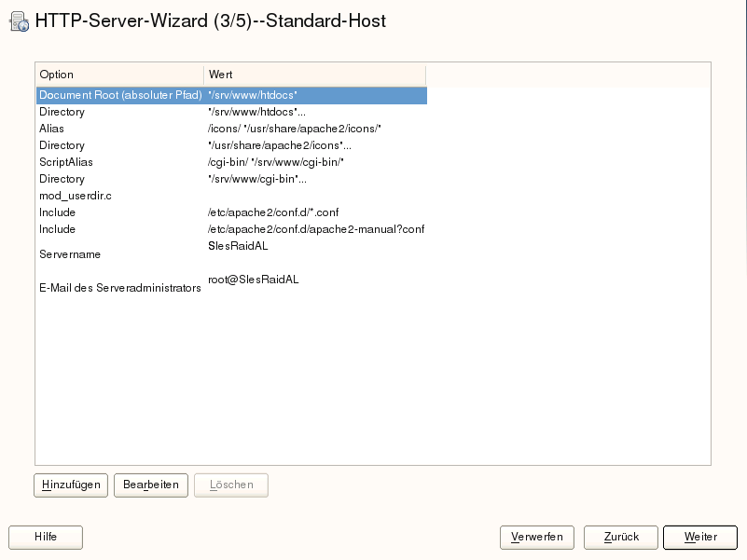Image resolution: width=747 pixels, height=560 pixels.
Task: Go back with Zurück button
Action: click(621, 538)
